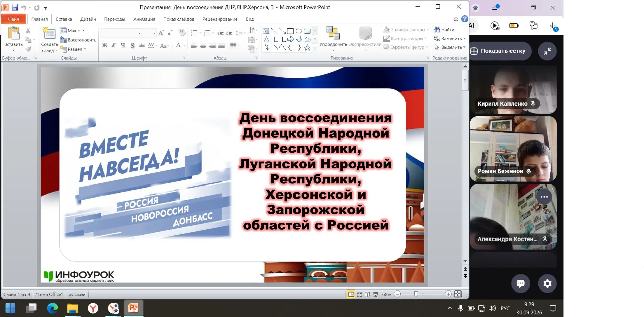The width and height of the screenshot is (644, 317).
Task: Switch to the Анимация tab
Action: click(x=144, y=19)
